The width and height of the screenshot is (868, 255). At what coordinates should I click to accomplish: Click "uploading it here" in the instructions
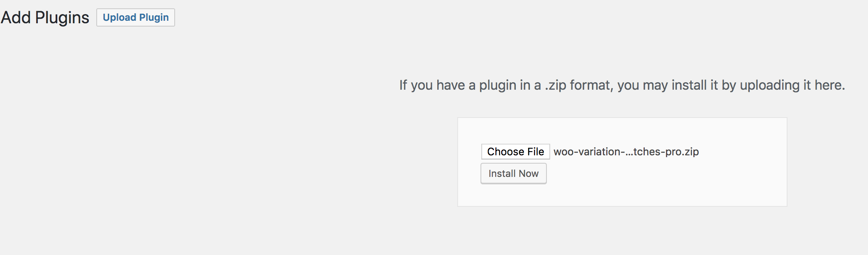(792, 85)
